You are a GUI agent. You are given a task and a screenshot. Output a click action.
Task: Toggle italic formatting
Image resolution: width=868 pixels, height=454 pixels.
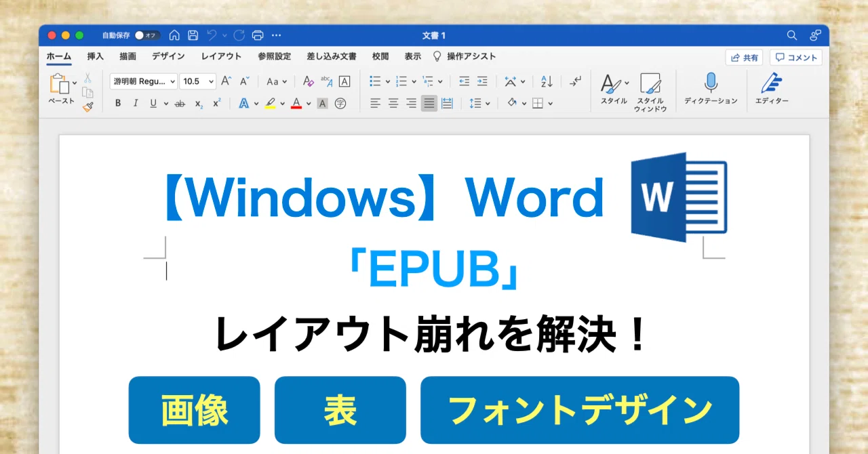(136, 103)
